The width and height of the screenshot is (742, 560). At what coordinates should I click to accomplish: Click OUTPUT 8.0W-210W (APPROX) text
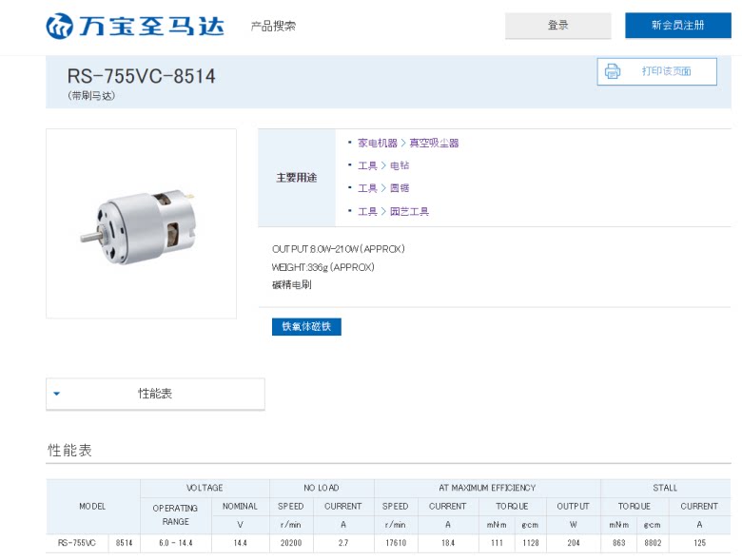pos(339,249)
